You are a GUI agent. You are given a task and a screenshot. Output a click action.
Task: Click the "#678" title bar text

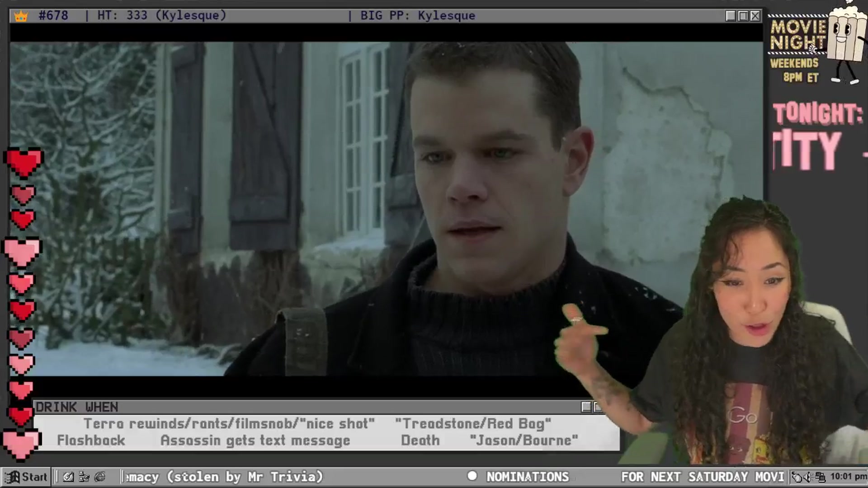tap(53, 15)
